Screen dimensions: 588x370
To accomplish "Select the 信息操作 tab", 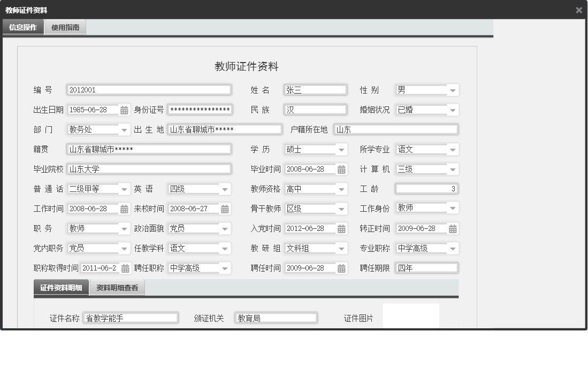I will (x=22, y=26).
